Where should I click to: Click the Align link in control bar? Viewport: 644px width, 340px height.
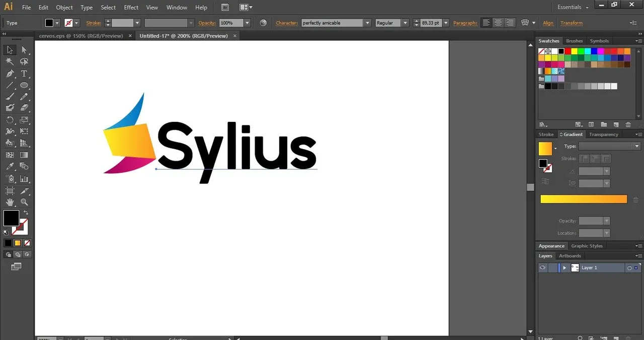[548, 23]
